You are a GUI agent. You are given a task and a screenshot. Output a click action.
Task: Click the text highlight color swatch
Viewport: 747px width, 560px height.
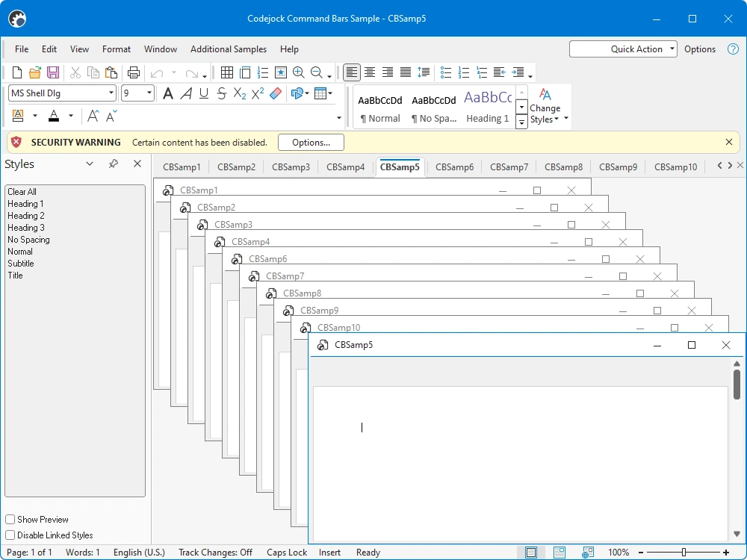coord(18,116)
